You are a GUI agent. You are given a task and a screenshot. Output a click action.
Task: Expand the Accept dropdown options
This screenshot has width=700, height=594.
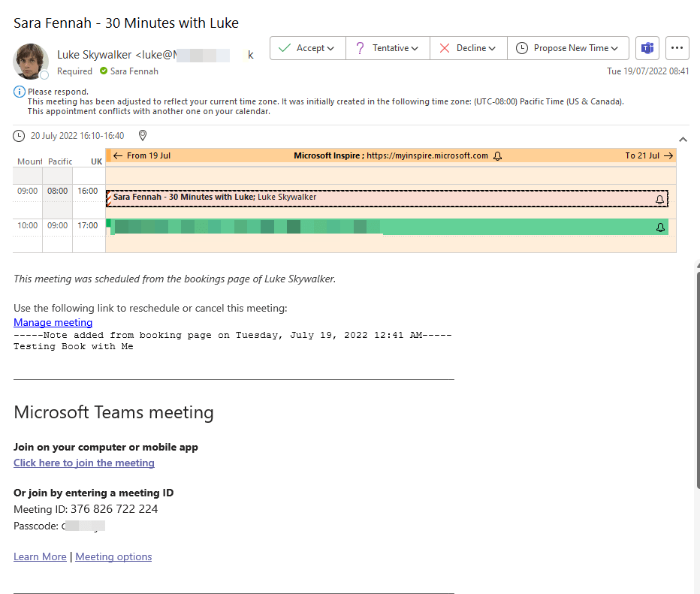click(x=330, y=48)
